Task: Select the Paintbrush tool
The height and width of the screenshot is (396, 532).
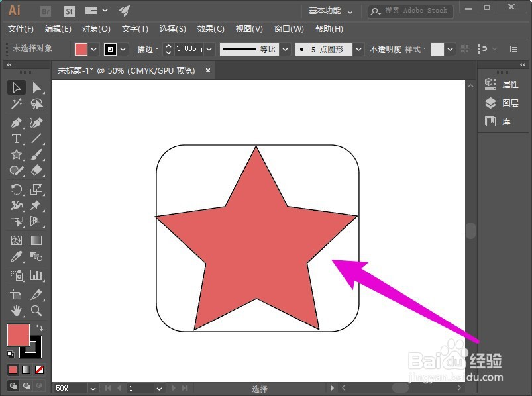Action: (36, 154)
